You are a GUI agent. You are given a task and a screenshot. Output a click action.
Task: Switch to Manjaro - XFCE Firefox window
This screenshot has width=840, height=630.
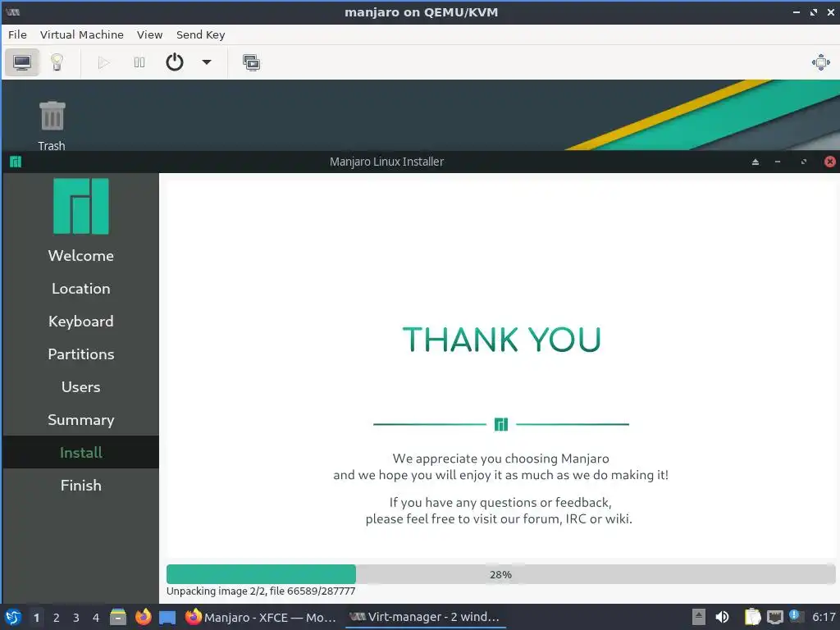261,617
